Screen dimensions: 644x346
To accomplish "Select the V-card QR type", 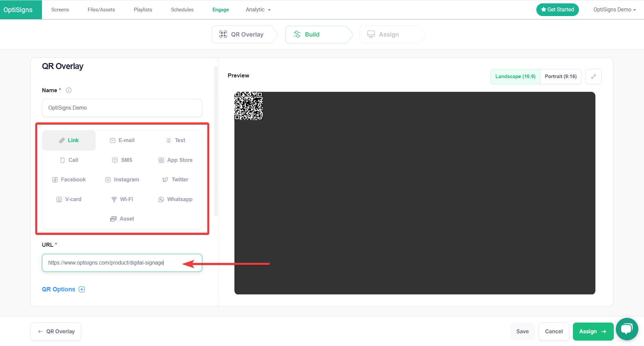I will (69, 199).
